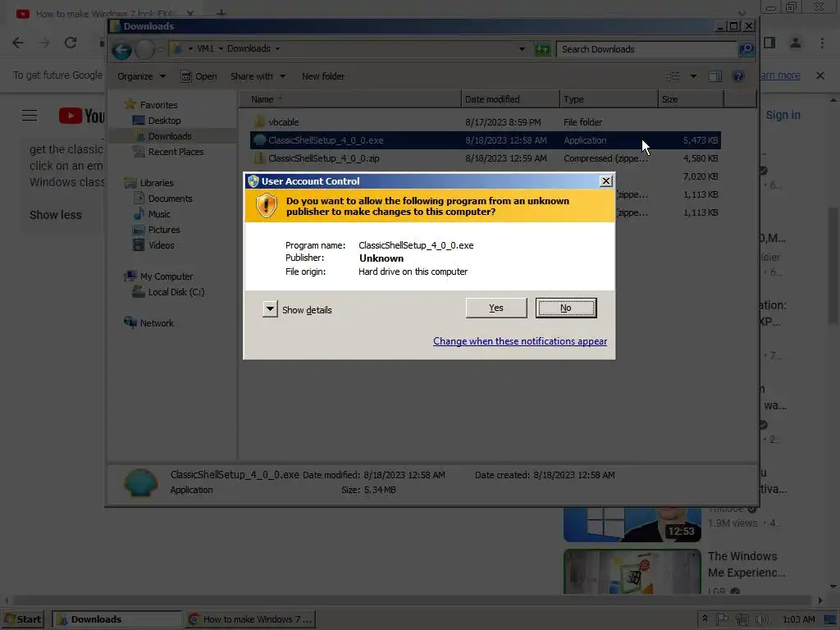This screenshot has width=840, height=630.
Task: Open the YouTube hamburger menu
Action: (30, 115)
